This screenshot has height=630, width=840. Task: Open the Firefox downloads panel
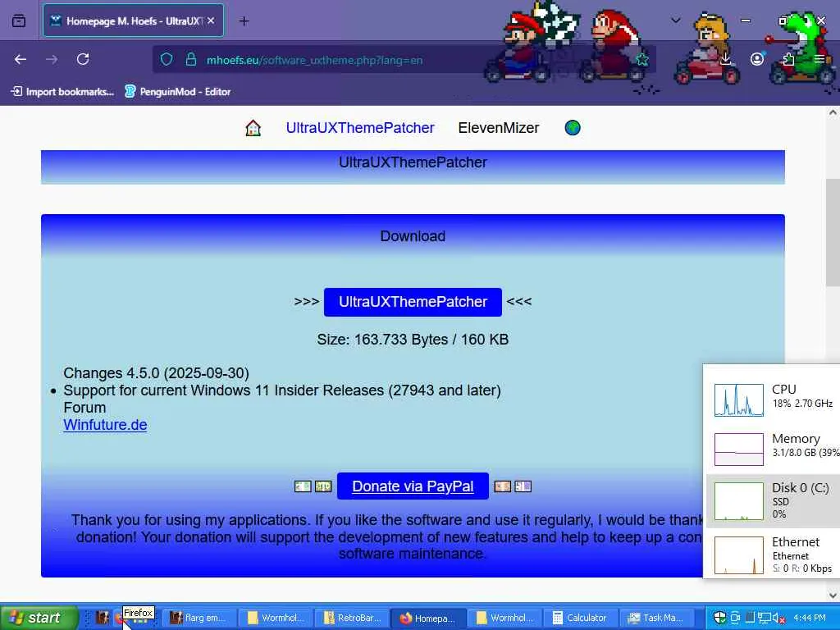click(725, 59)
